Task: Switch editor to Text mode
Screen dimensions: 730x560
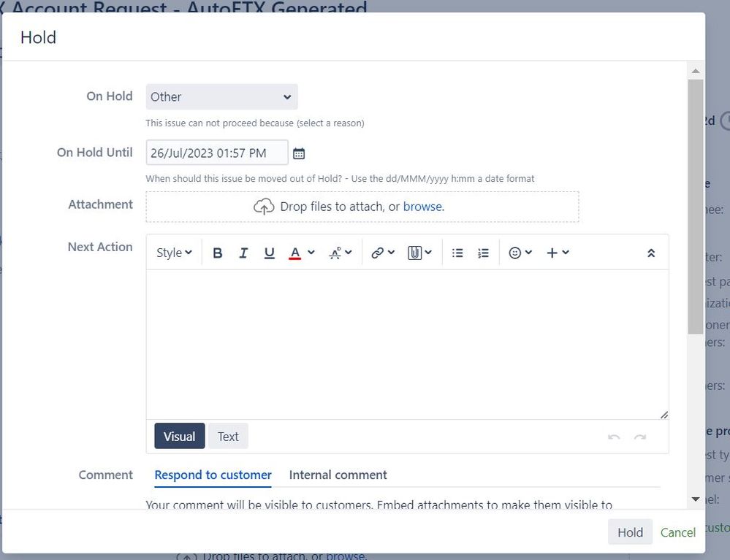Action: coord(228,437)
